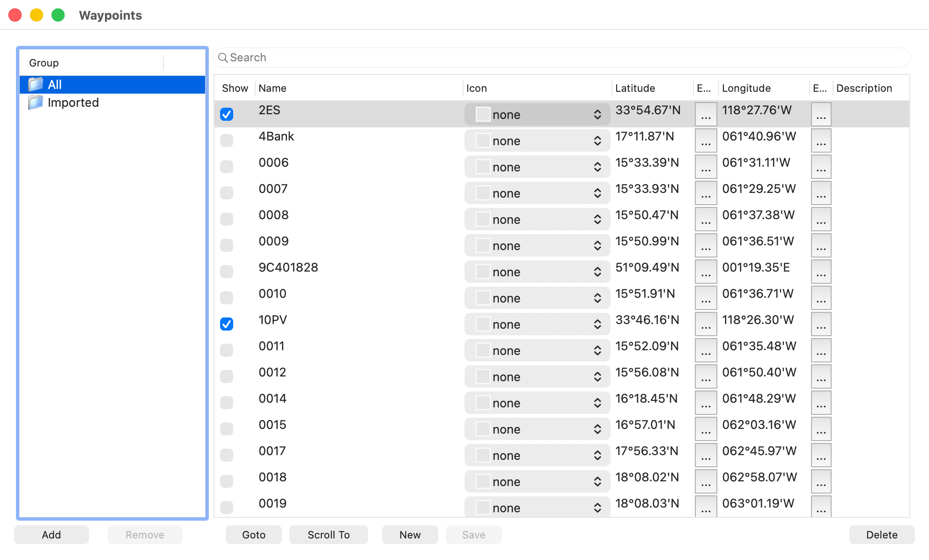Focus the Search field
Viewport: 929px width, 560px height.
tap(562, 58)
